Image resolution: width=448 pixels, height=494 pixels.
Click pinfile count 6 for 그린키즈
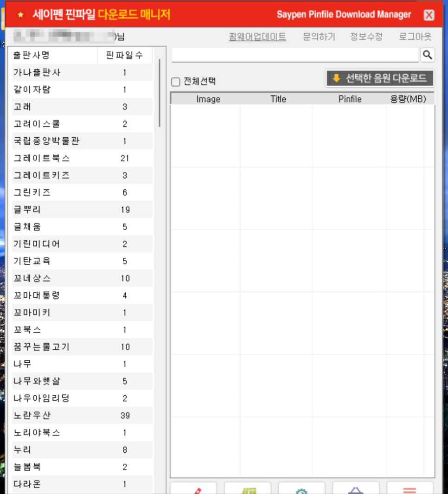click(125, 192)
